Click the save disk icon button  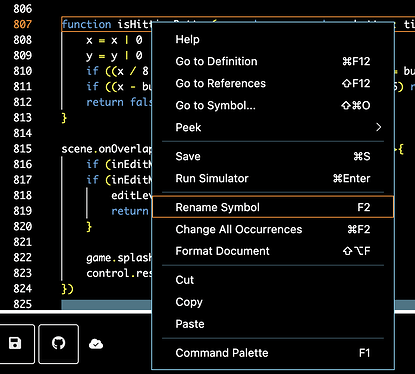tap(15, 343)
